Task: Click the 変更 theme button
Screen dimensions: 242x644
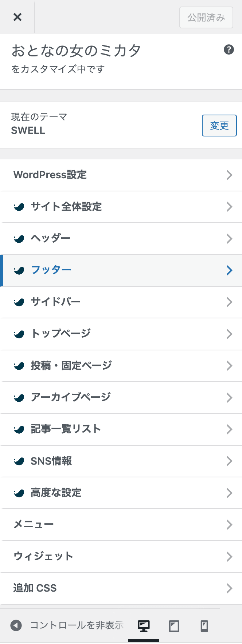Action: point(219,126)
